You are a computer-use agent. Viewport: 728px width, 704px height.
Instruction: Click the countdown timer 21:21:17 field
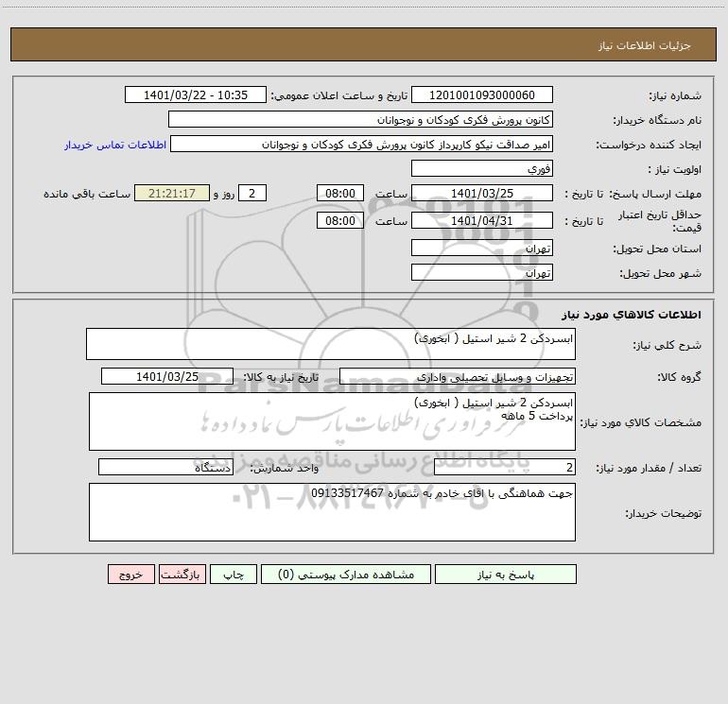(x=172, y=193)
